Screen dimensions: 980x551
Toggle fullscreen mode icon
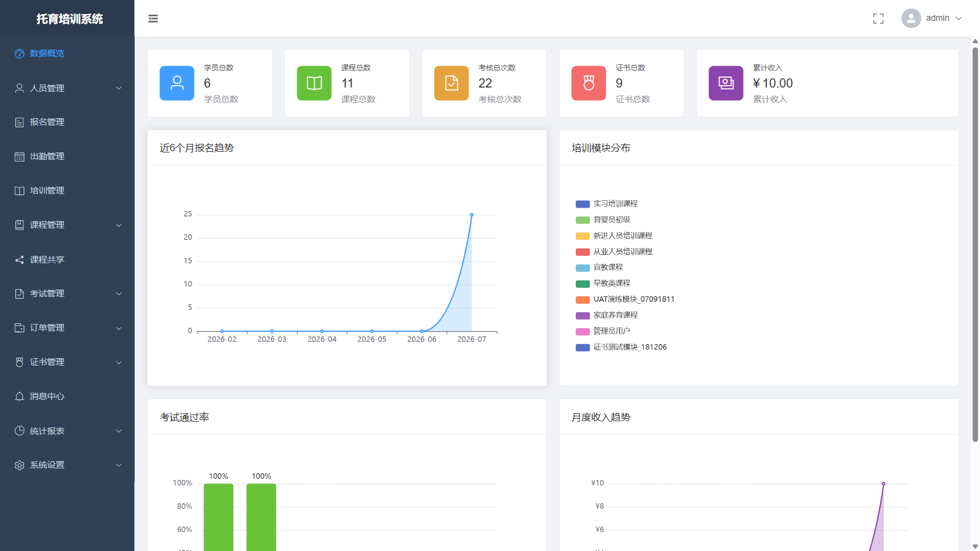coord(878,18)
